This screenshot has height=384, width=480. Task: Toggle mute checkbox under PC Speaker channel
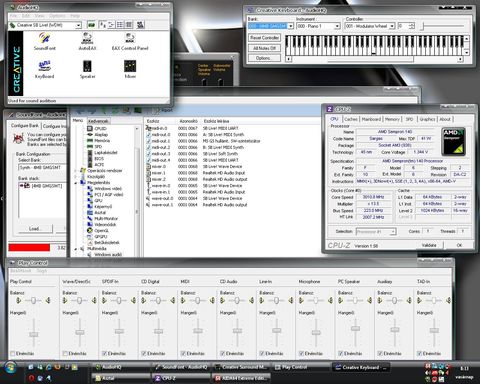click(341, 353)
